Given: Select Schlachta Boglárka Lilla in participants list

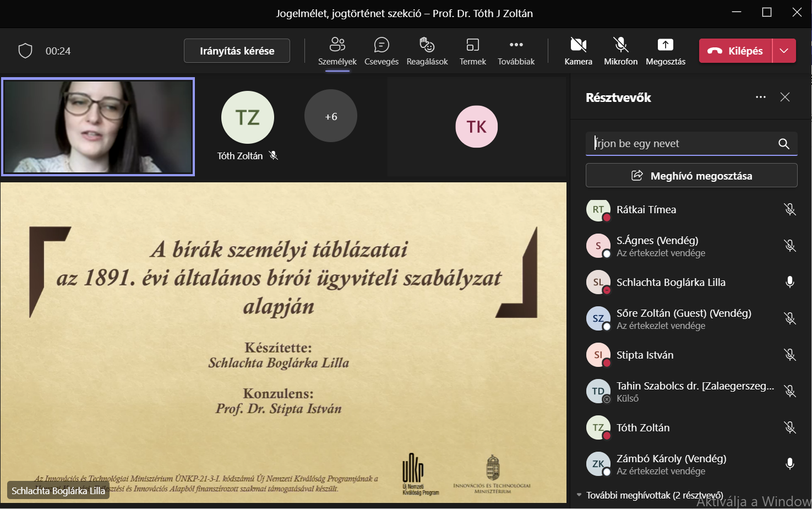Looking at the screenshot, I should [671, 282].
